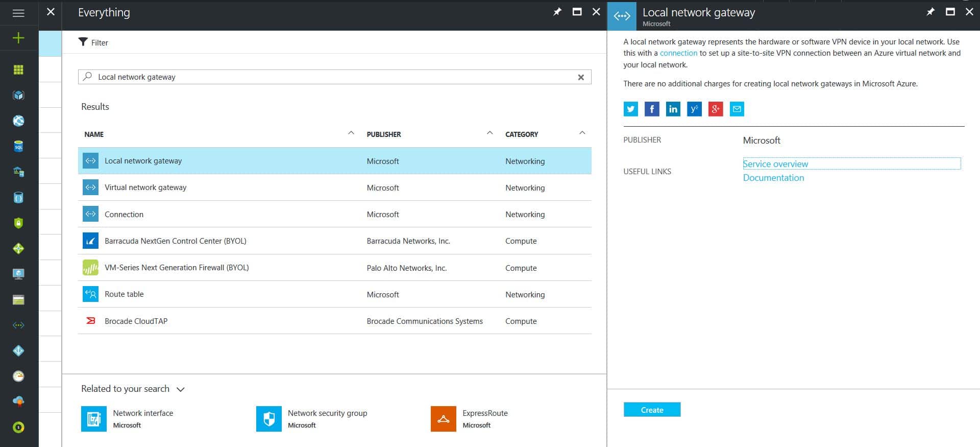Open Network interface related item

click(128, 419)
